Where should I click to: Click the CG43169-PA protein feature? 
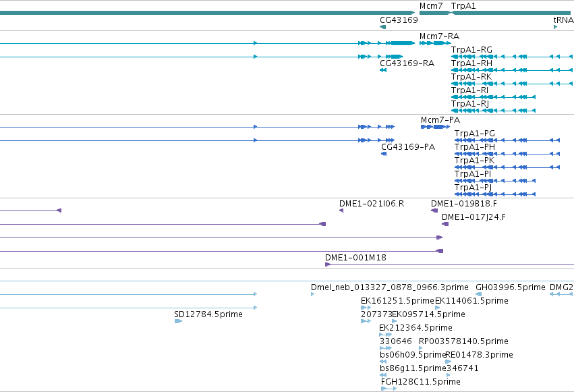[x=384, y=154]
